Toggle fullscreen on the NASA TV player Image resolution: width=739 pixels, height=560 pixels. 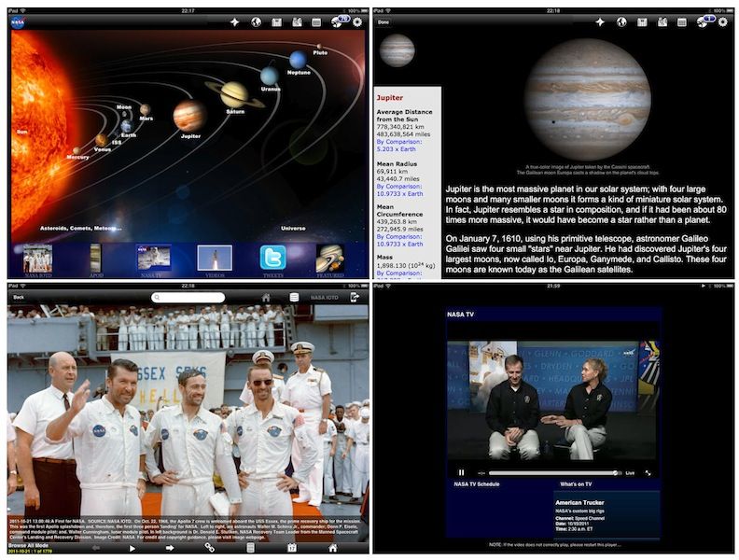pyautogui.click(x=648, y=473)
